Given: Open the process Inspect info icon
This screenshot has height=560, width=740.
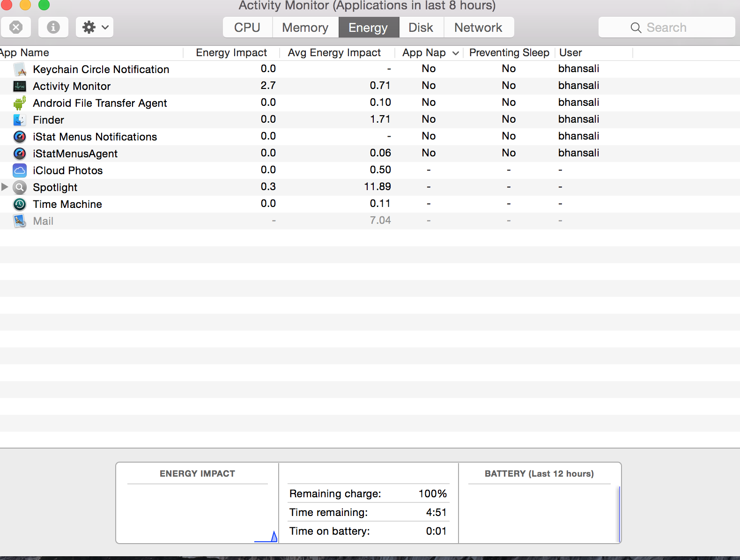Looking at the screenshot, I should point(53,27).
